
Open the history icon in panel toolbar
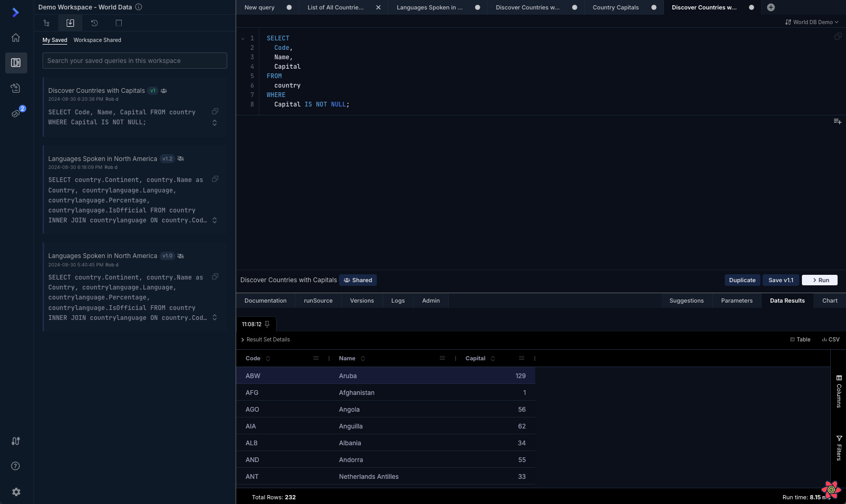94,23
